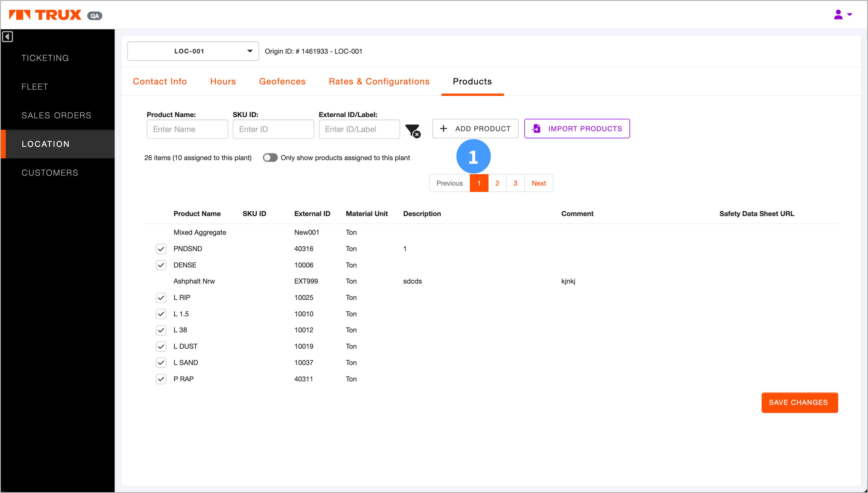Uncheck the L DUST product checkbox
This screenshot has height=493, width=868.
click(161, 346)
